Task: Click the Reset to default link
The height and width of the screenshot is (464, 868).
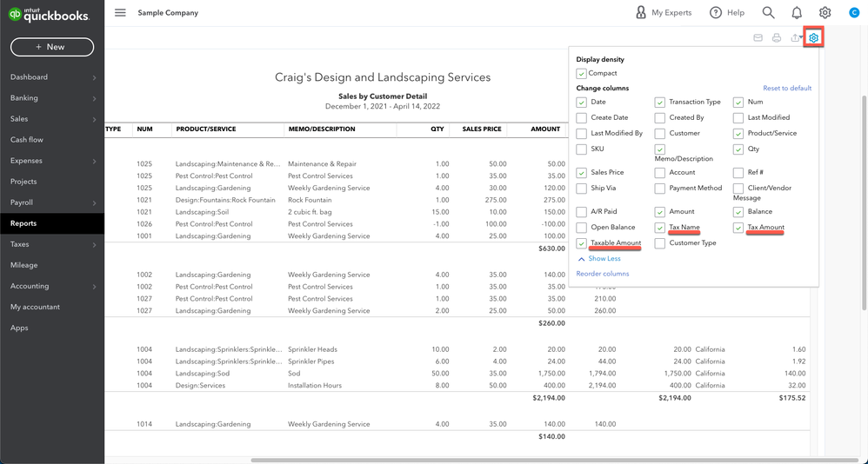Action: tap(787, 88)
